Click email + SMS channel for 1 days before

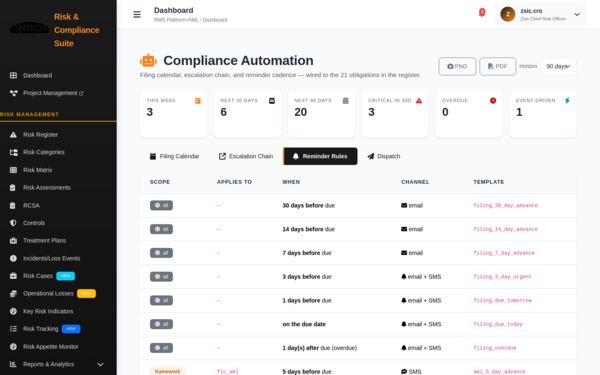421,300
